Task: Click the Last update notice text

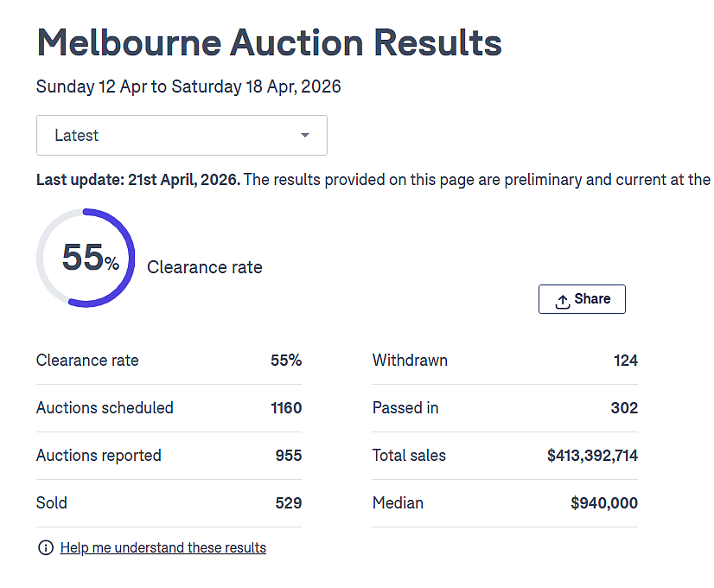Action: pyautogui.click(x=373, y=180)
